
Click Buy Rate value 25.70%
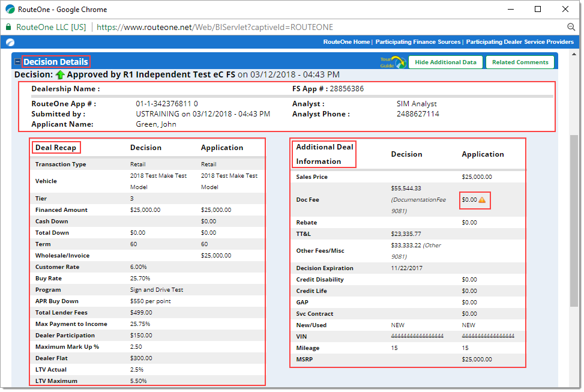[x=140, y=279]
